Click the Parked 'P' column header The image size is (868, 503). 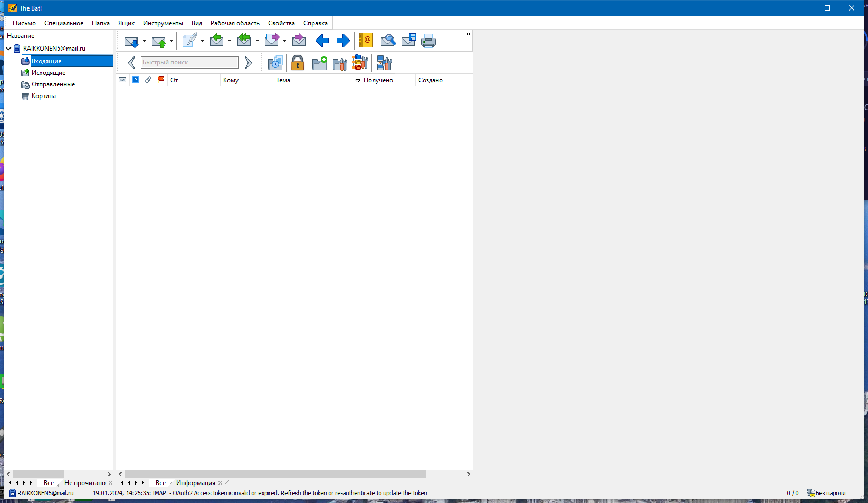[136, 80]
